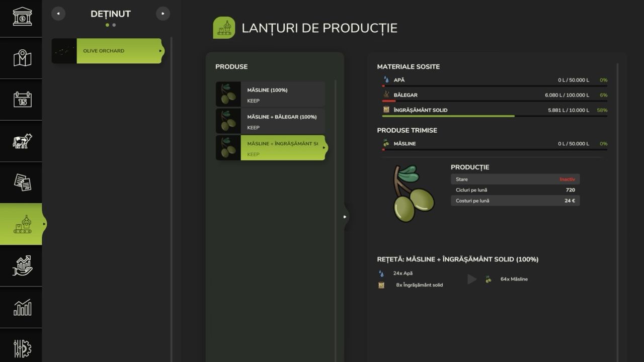This screenshot has height=362, width=644.
Task: Open the settings sliders gear sidebar icon
Action: point(22,348)
